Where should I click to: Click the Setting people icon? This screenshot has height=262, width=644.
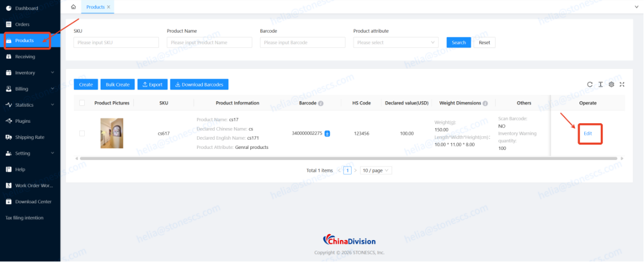click(x=9, y=153)
